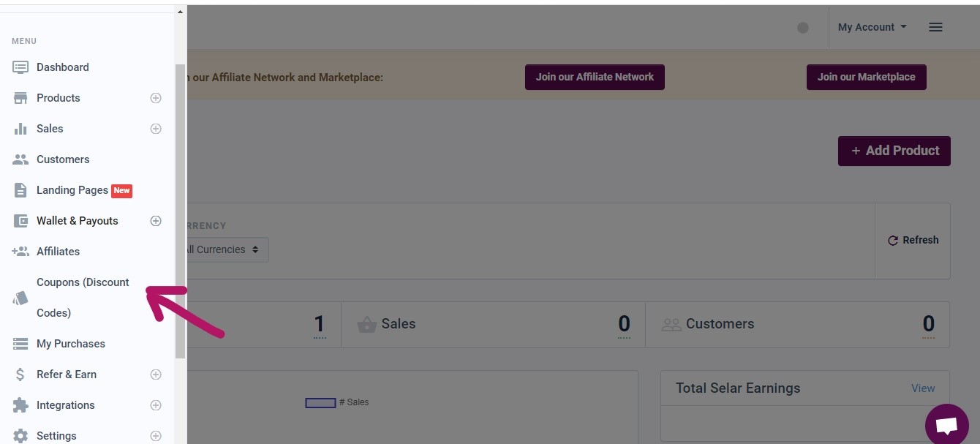Join our Affiliate Network

595,77
